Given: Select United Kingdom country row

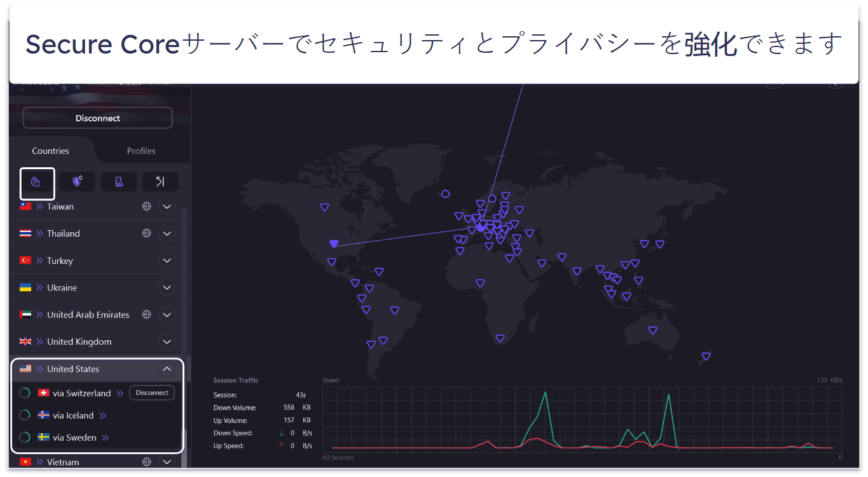Looking at the screenshot, I should point(95,342).
